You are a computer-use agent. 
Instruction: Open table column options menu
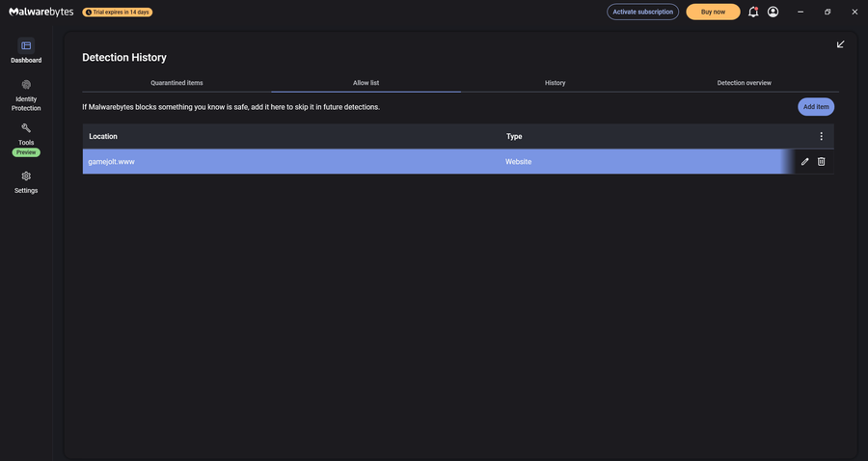point(822,136)
